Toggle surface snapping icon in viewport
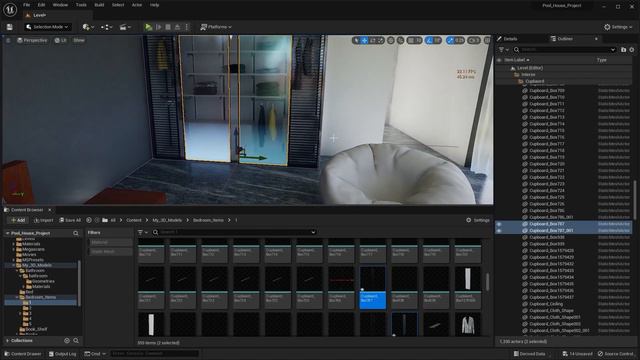 (x=400, y=40)
